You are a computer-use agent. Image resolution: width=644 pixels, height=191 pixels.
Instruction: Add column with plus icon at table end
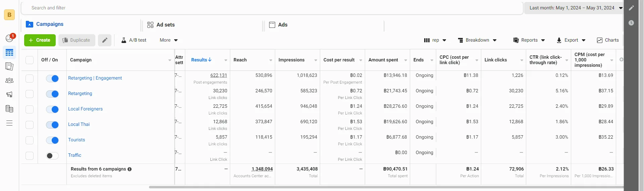click(621, 60)
